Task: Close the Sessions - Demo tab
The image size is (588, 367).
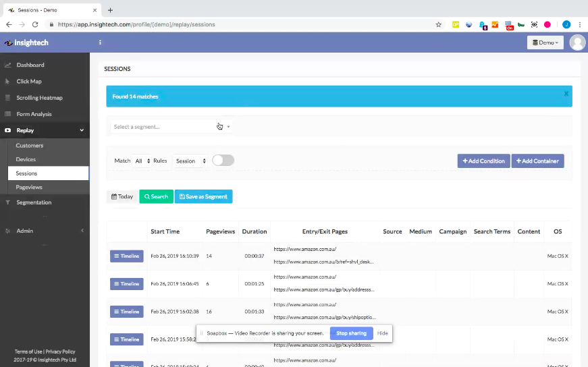Action: pyautogui.click(x=95, y=10)
